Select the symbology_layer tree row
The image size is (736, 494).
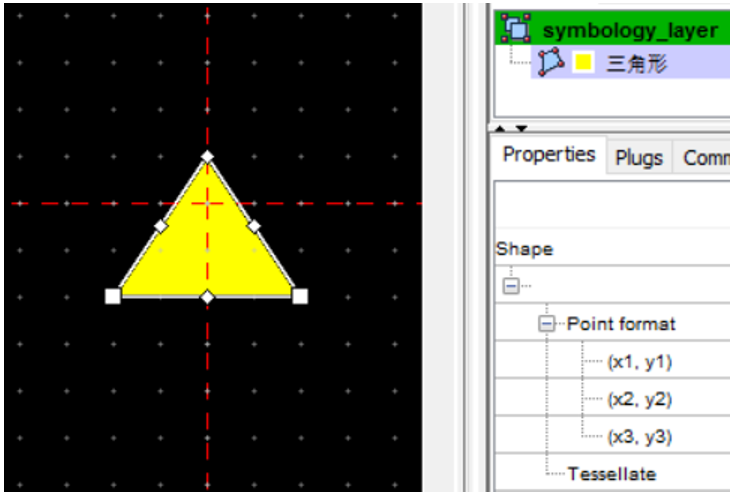613,29
